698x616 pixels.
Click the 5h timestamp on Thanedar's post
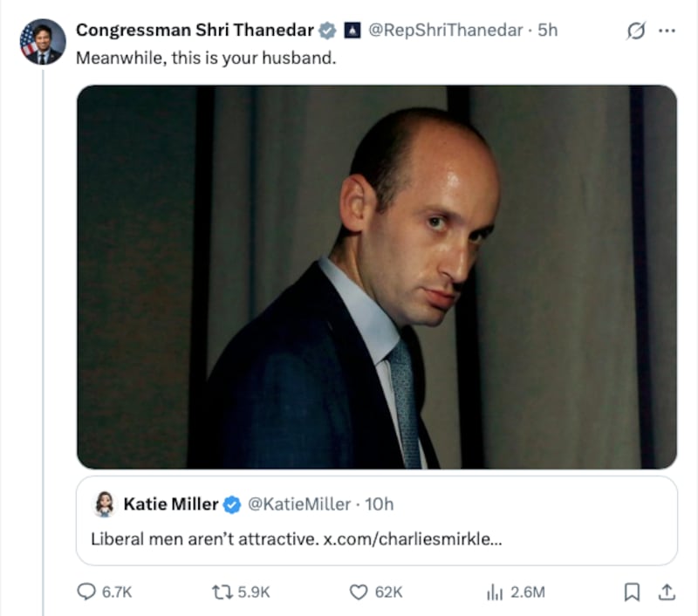tap(548, 29)
